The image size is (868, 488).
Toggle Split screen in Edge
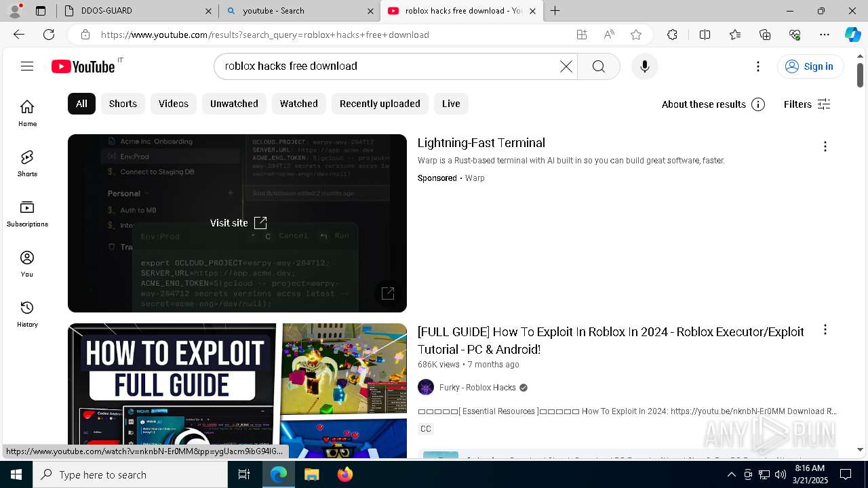(x=705, y=35)
